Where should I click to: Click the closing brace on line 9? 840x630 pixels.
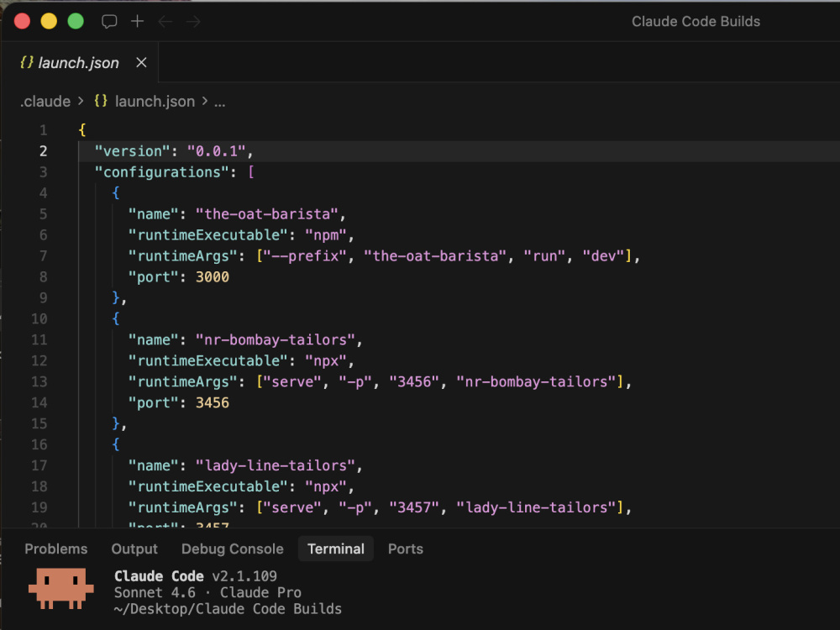tap(116, 298)
